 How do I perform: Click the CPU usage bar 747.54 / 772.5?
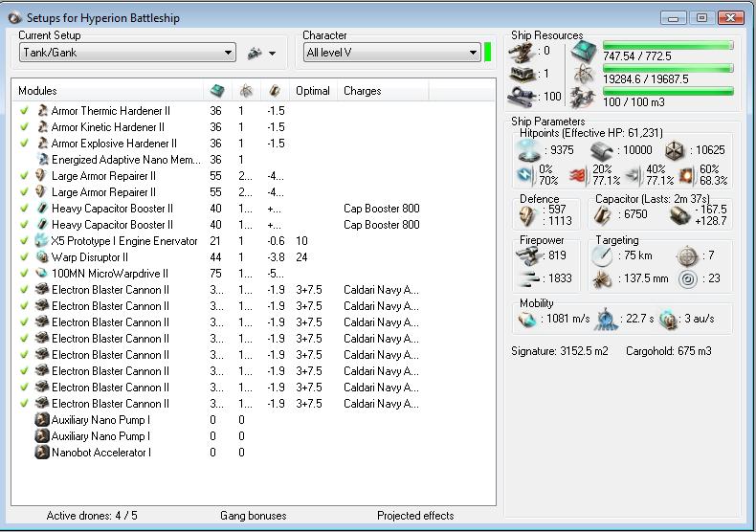668,45
